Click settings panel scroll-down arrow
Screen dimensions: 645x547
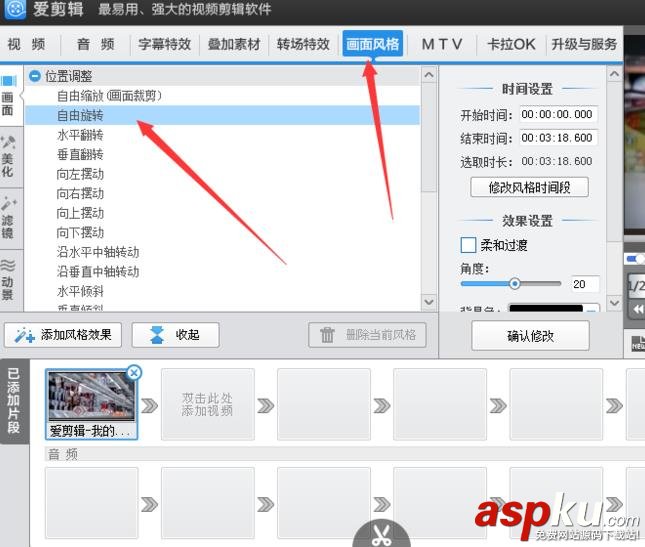(x=614, y=303)
